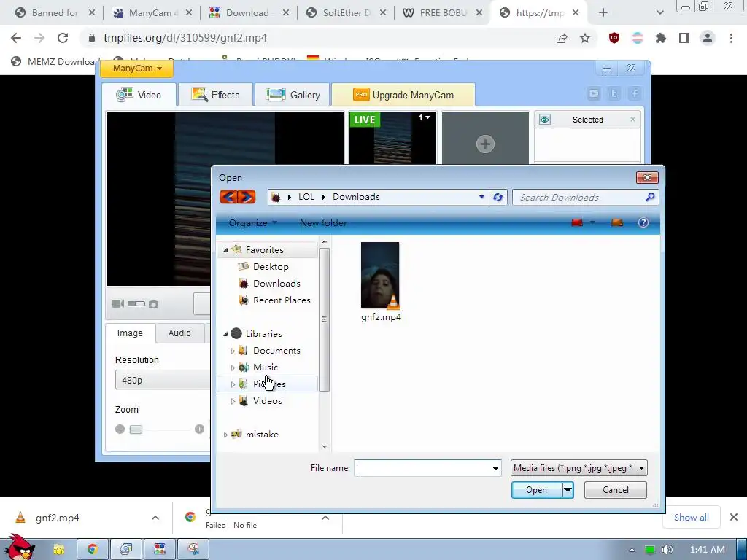Bookmark this page with star icon

(x=585, y=38)
